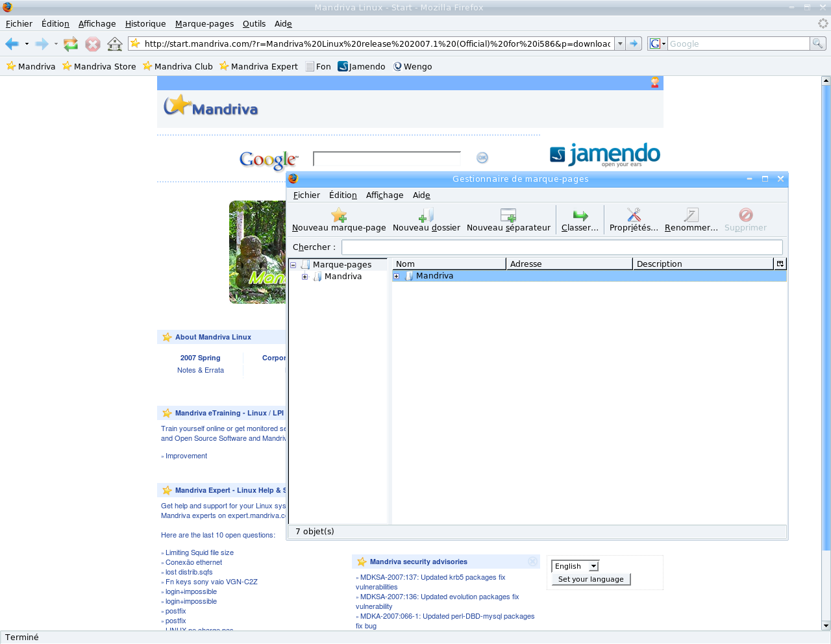Open the Mandriva Club bookmark
The height and width of the screenshot is (644, 831).
(x=177, y=66)
